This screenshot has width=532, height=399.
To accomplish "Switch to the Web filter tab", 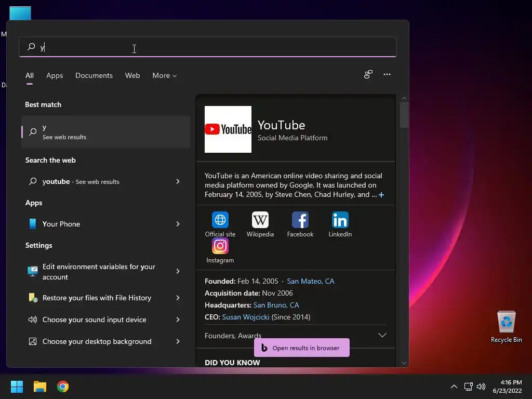I will tap(132, 75).
